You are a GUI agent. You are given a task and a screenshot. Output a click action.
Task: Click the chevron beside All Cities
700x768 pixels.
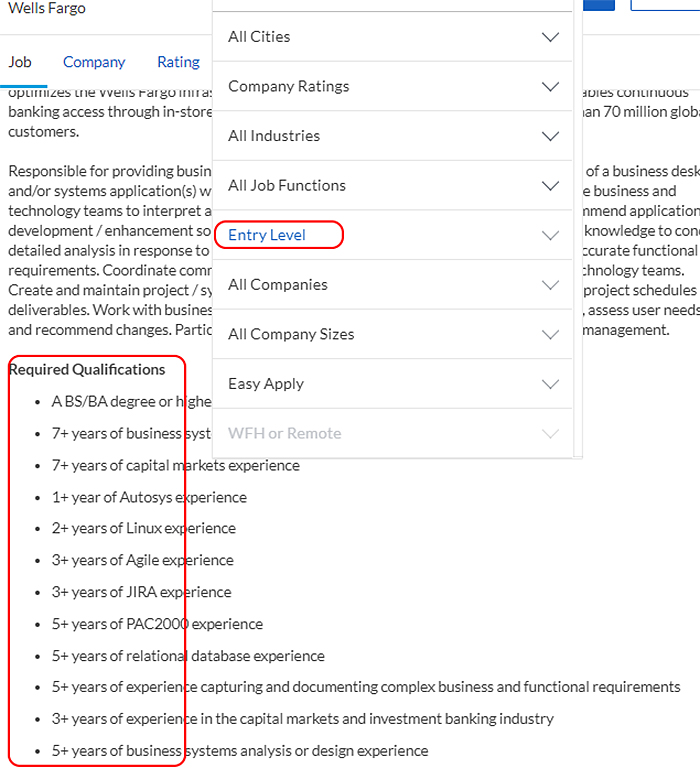pos(549,37)
